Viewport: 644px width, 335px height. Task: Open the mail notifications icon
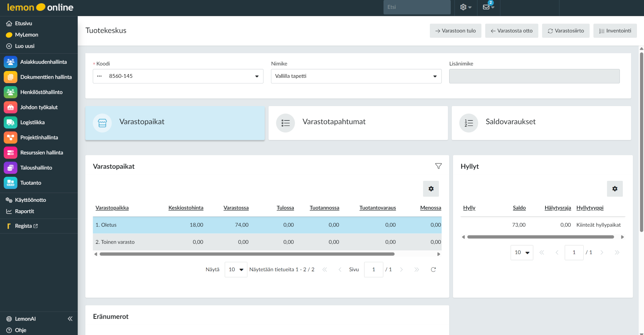pyautogui.click(x=487, y=7)
